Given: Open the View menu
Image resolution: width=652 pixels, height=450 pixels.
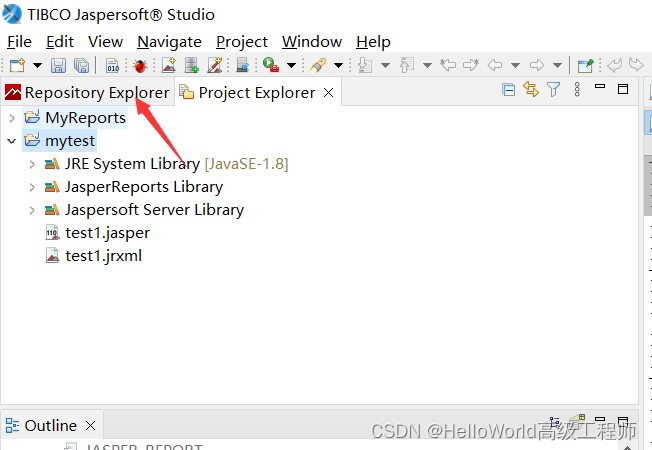Looking at the screenshot, I should [x=105, y=42].
